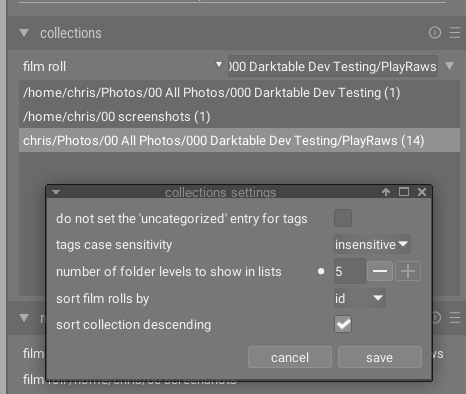Viewport: 466px width, 394px height.
Task: Increase number of folder levels
Action: 408,271
